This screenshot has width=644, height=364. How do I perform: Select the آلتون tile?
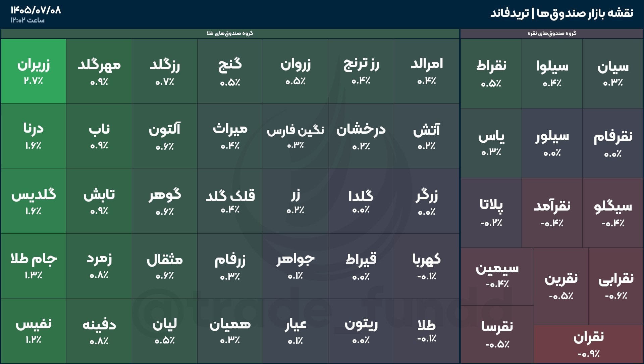(x=165, y=136)
